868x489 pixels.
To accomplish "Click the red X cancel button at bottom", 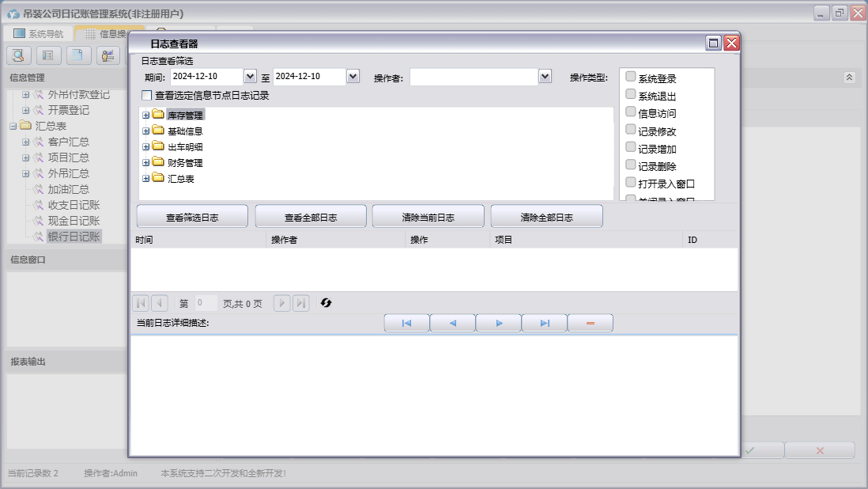I will coord(820,450).
